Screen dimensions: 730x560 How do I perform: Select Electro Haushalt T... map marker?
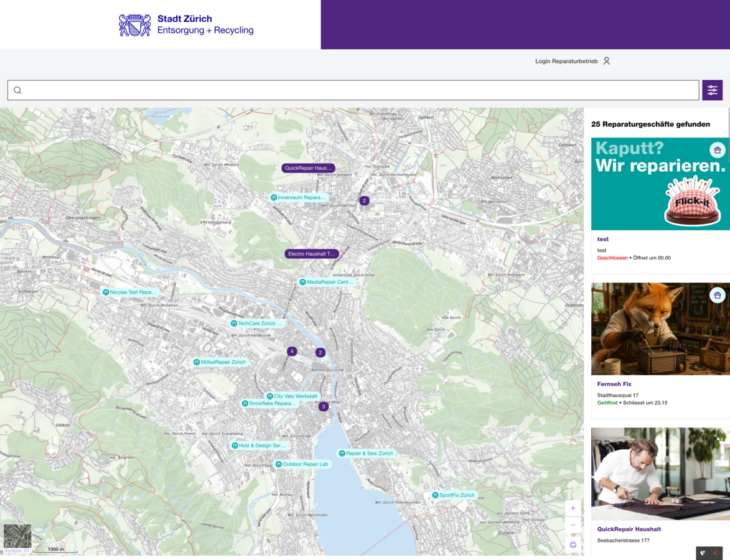(311, 254)
